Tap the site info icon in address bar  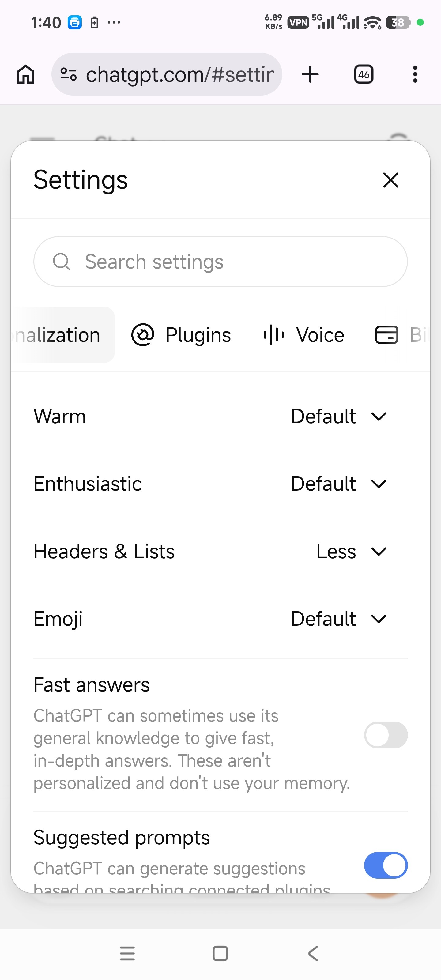coord(69,74)
